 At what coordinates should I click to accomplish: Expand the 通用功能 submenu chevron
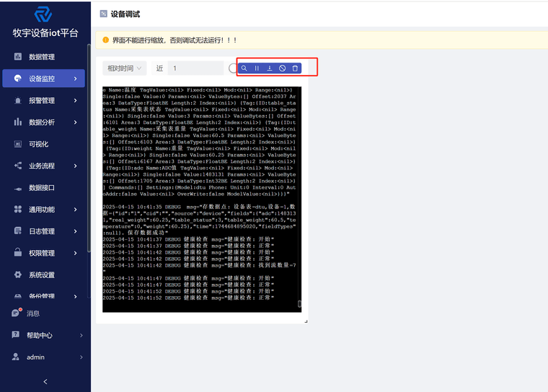pyautogui.click(x=75, y=210)
